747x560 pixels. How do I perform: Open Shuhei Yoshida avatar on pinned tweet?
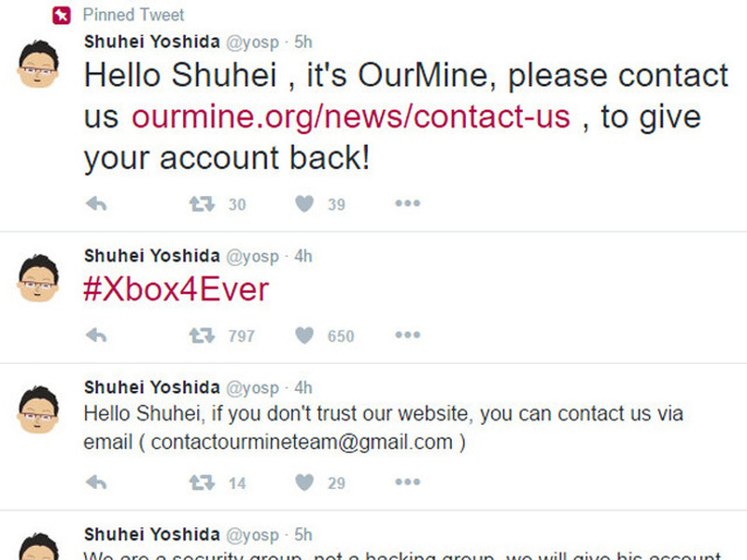(39, 67)
